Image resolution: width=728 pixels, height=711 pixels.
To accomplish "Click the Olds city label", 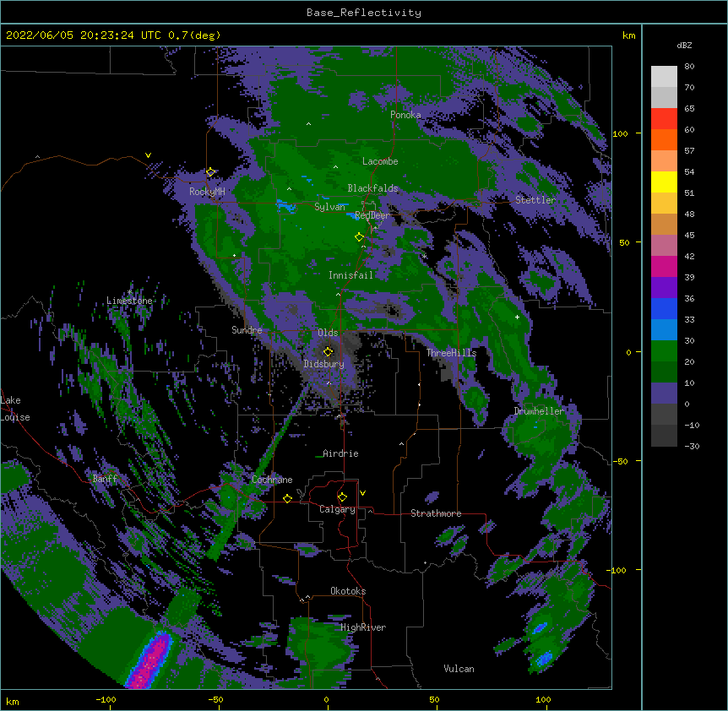I will (x=328, y=333).
